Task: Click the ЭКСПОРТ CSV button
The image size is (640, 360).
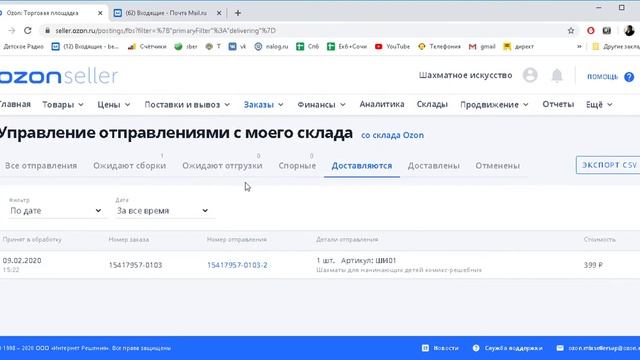Action: [x=608, y=165]
